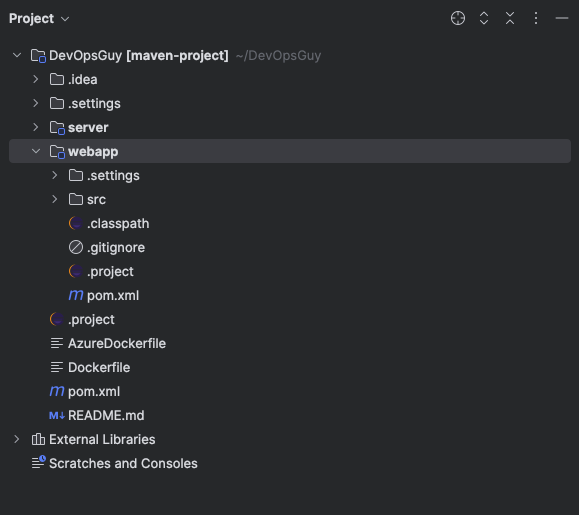Select the External Libraries label
The image size is (579, 515).
pos(102,439)
